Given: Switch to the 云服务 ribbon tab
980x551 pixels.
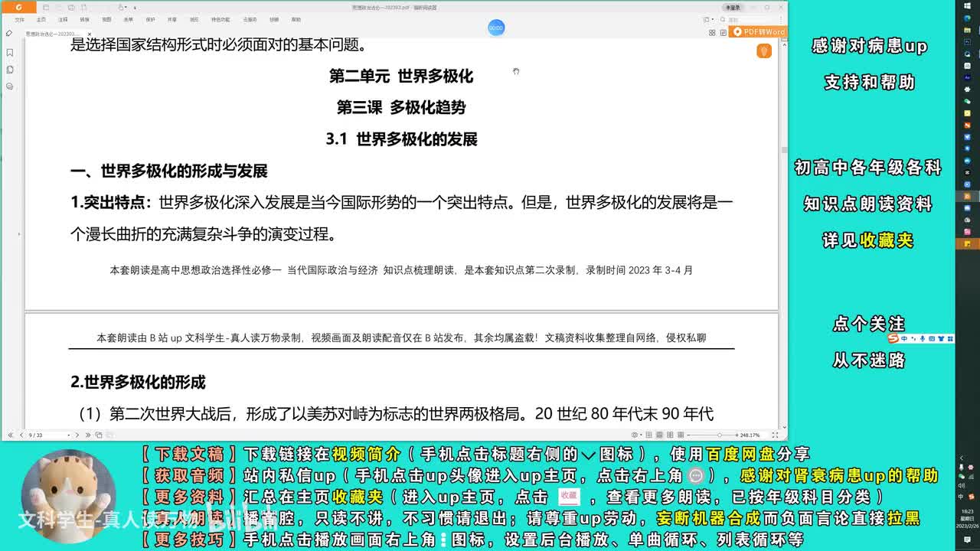Looking at the screenshot, I should (x=250, y=20).
